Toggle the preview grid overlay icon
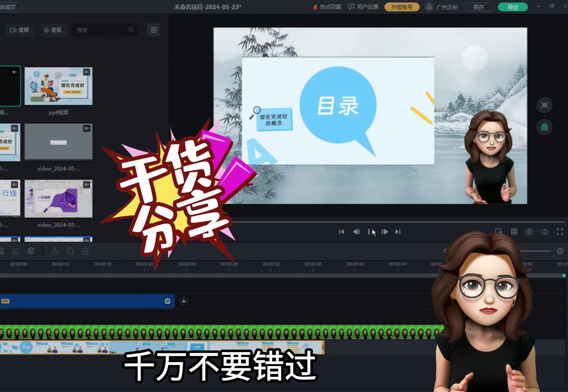 (514, 232)
